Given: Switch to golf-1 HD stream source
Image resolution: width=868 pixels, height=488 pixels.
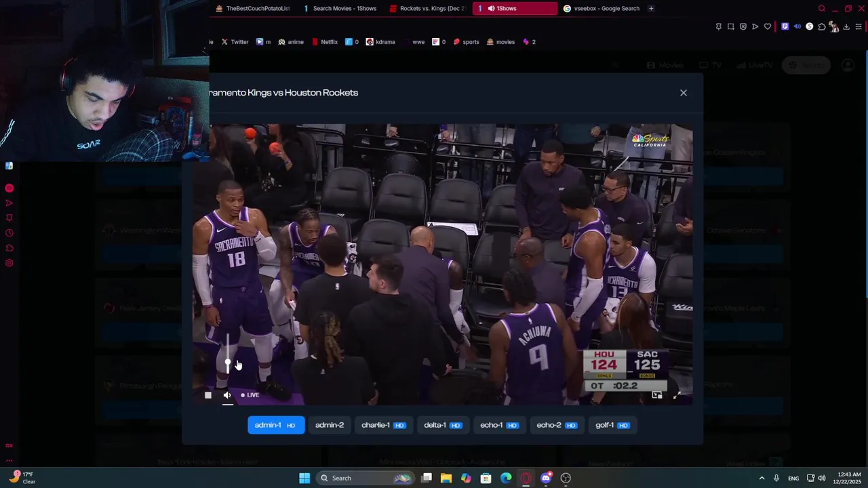Looking at the screenshot, I should point(613,425).
